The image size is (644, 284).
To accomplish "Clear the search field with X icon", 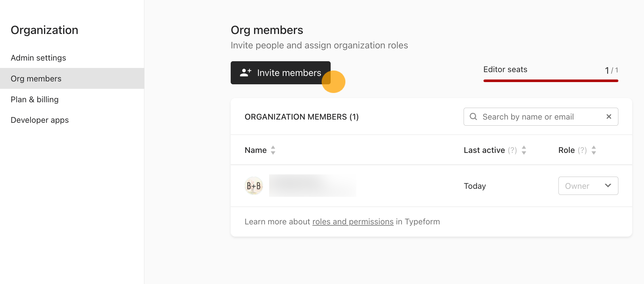I will [609, 117].
